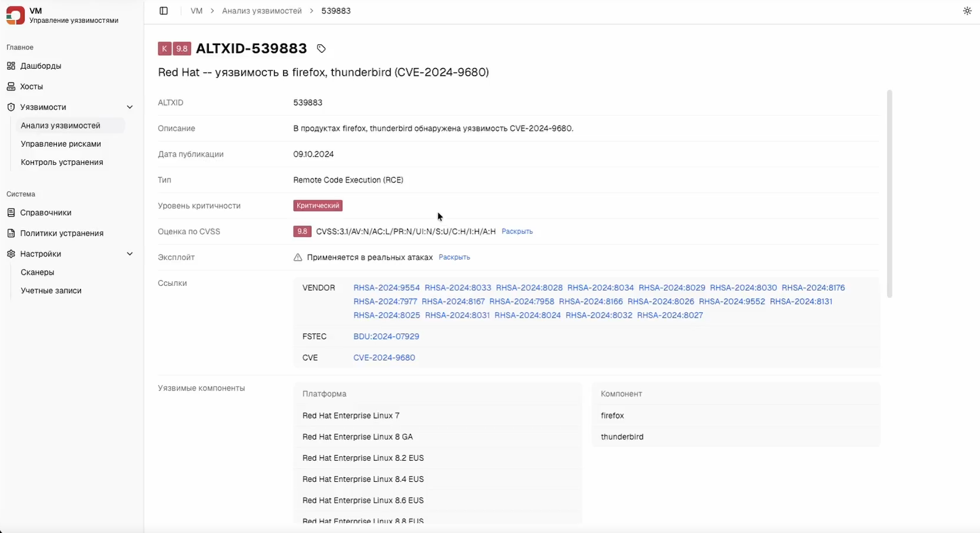Click the vertical scrollbar of details panel
The image size is (980, 533).
pyautogui.click(x=889, y=194)
